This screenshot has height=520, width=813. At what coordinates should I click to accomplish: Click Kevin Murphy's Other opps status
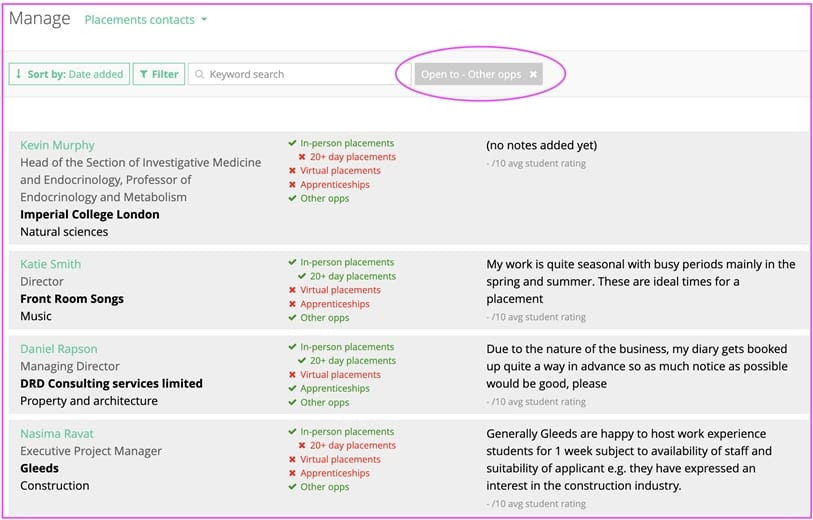(319, 198)
